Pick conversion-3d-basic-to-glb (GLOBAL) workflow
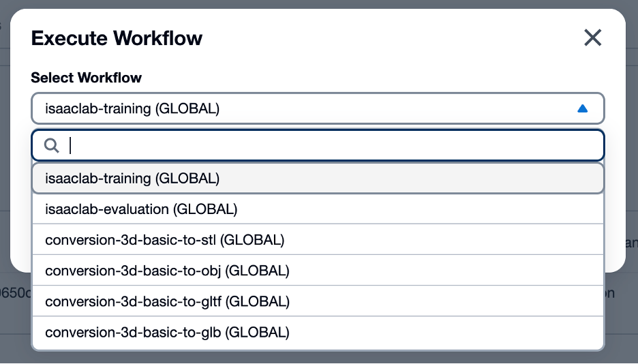 pos(318,333)
